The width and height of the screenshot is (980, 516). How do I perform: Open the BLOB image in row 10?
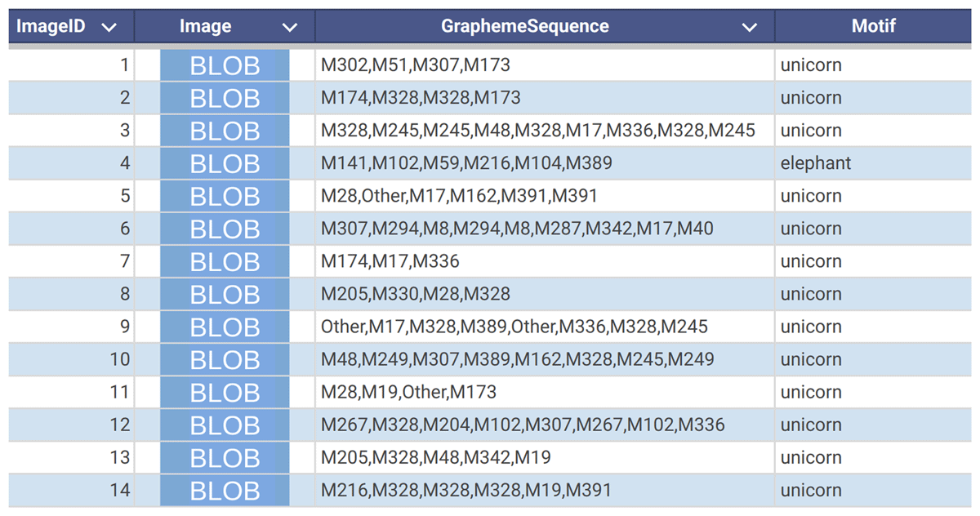pyautogui.click(x=225, y=359)
